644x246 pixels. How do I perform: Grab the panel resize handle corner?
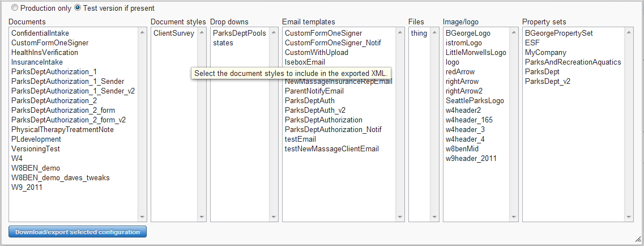coord(636,239)
